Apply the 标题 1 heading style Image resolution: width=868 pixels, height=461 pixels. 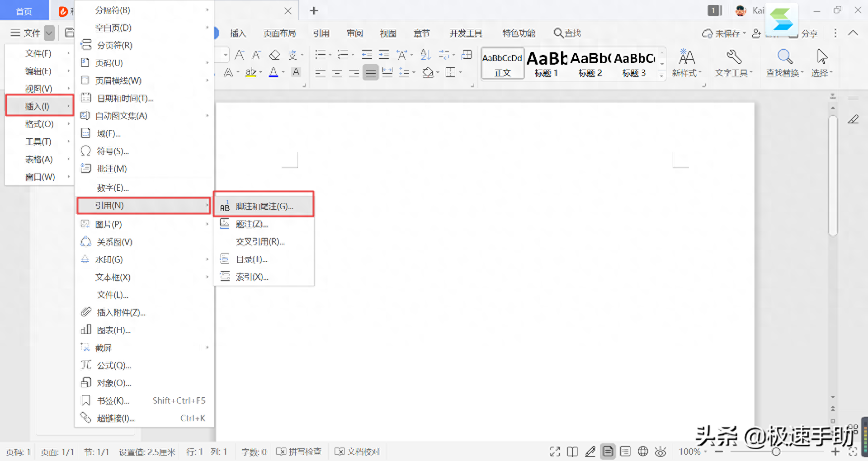[x=546, y=64]
